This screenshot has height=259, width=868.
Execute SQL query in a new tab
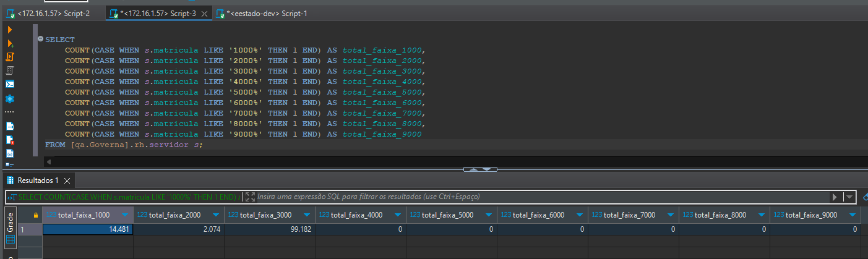pyautogui.click(x=10, y=43)
